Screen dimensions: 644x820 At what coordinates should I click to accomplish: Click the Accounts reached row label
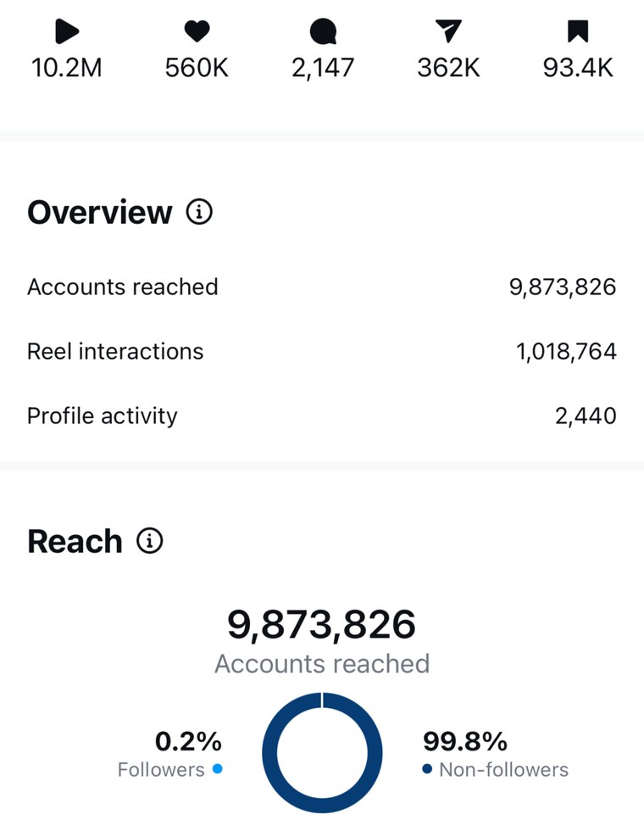point(122,287)
